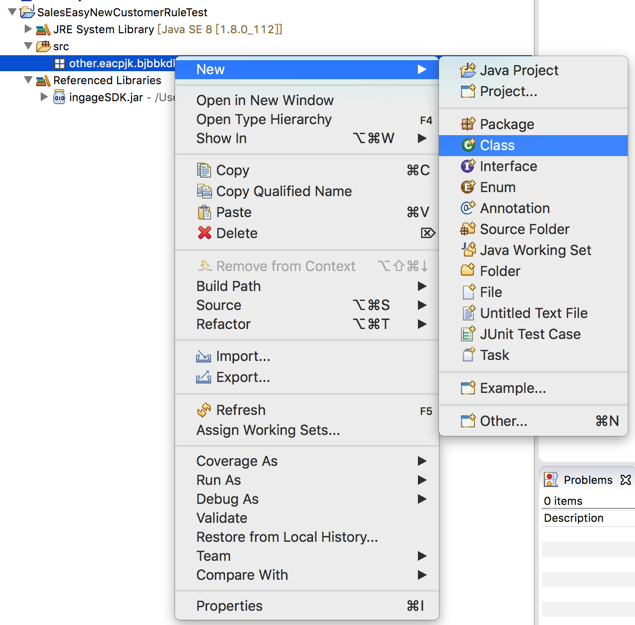Click the Folder icon in submenu
This screenshot has width=635, height=625.
[x=468, y=271]
